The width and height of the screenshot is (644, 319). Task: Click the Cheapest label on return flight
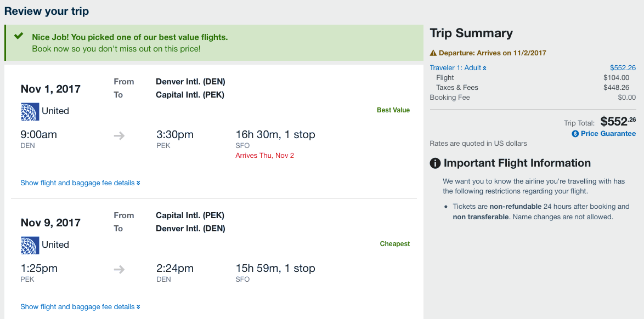click(394, 244)
